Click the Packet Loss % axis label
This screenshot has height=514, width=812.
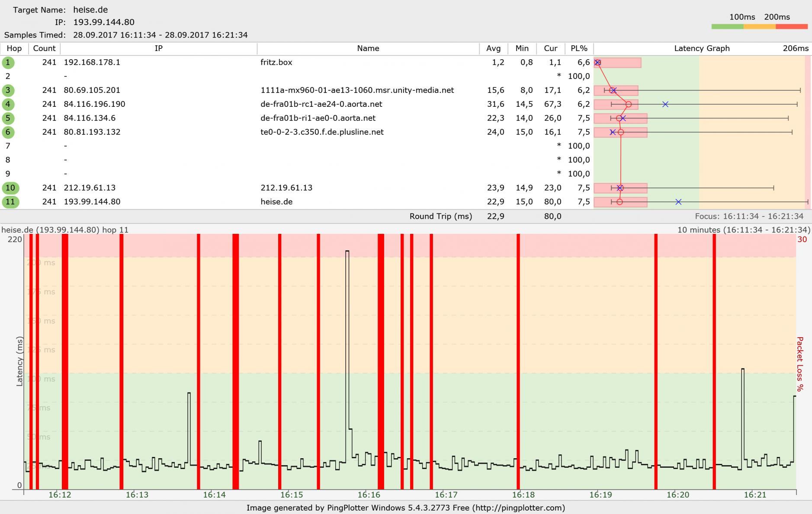tap(800, 364)
